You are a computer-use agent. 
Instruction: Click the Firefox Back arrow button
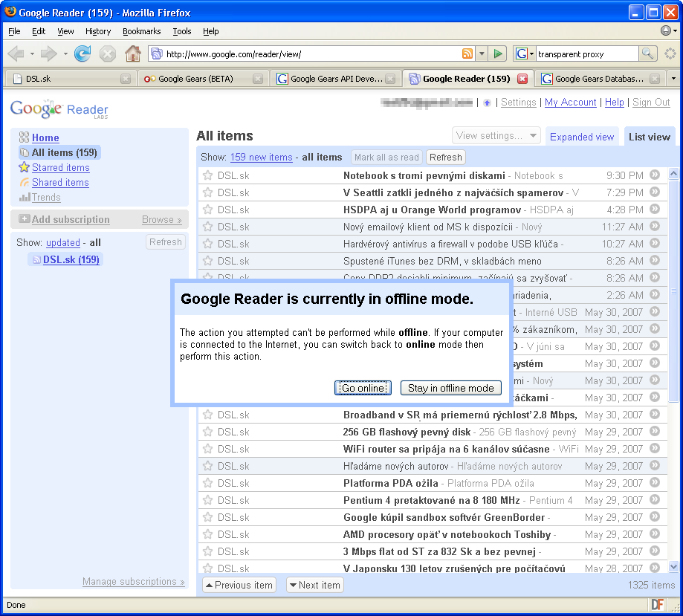pos(16,54)
